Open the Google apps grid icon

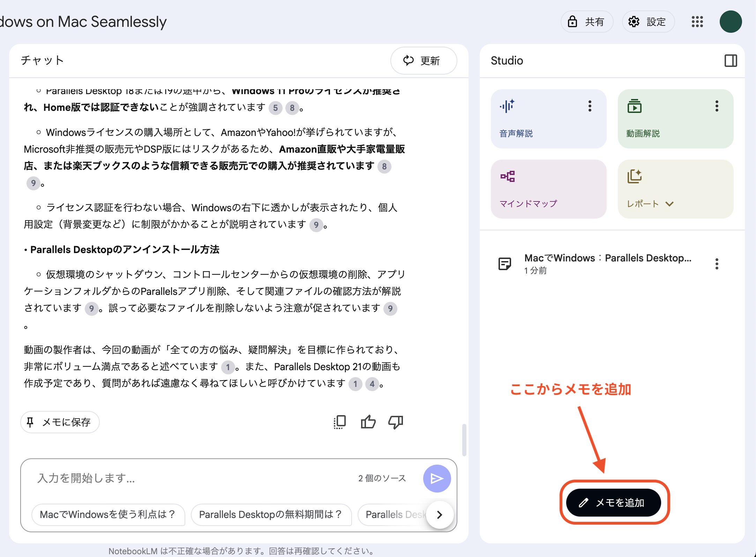click(x=697, y=22)
